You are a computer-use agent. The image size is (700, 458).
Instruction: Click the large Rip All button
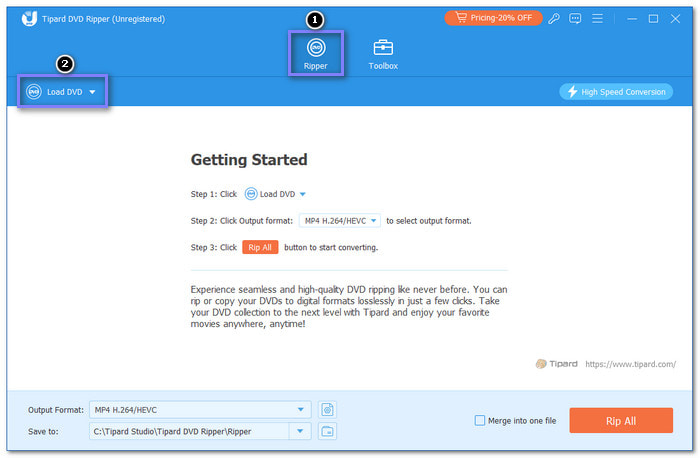coord(621,421)
